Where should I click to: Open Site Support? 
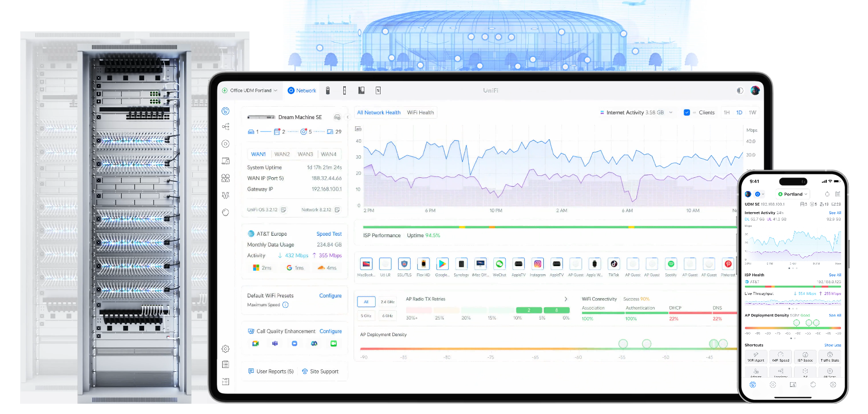pyautogui.click(x=320, y=371)
